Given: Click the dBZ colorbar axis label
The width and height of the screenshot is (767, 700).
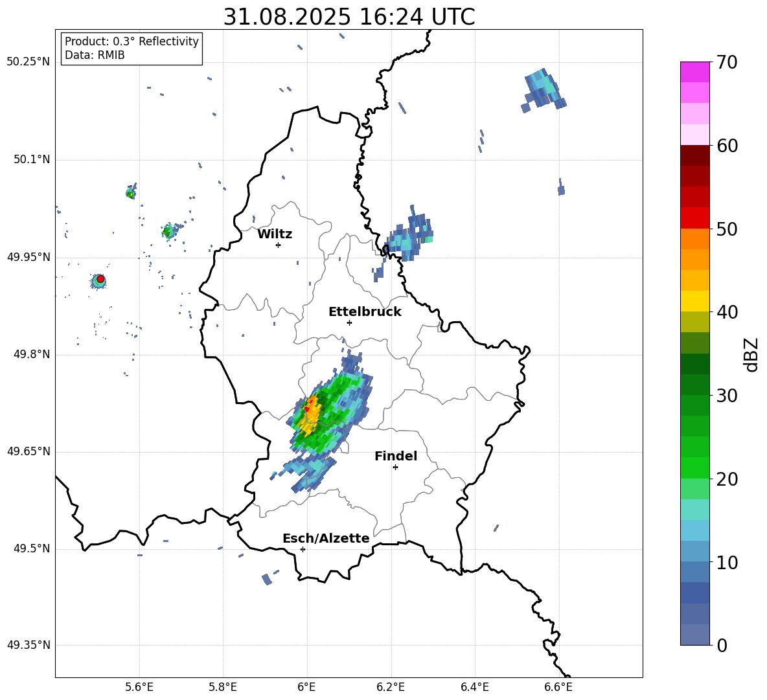Looking at the screenshot, I should 751,354.
